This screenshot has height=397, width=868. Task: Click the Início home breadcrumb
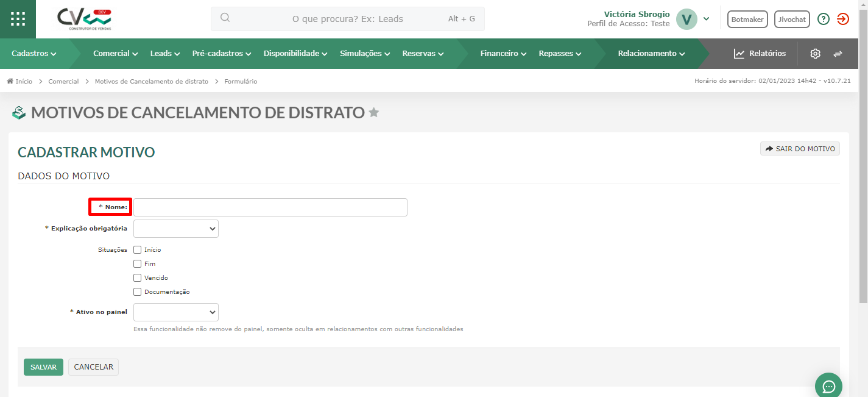[x=19, y=81]
